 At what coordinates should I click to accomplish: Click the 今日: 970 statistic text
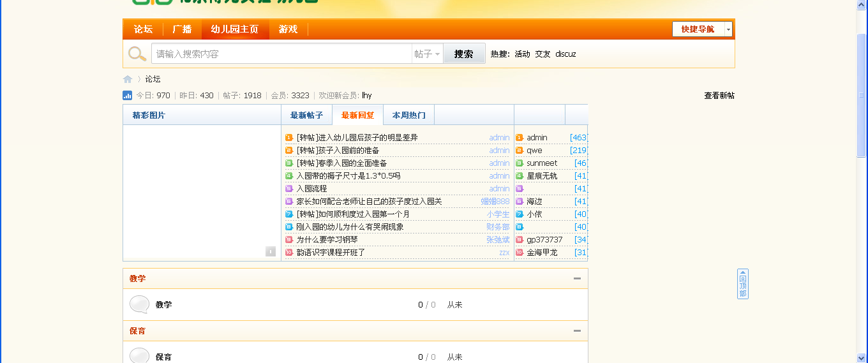coord(153,96)
